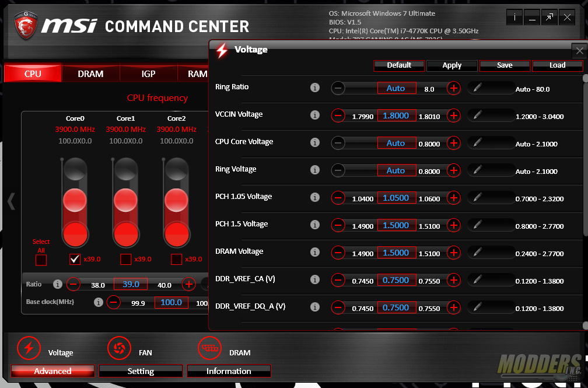Click info icon for DDR_VREF_DQ_A (V)

(315, 306)
